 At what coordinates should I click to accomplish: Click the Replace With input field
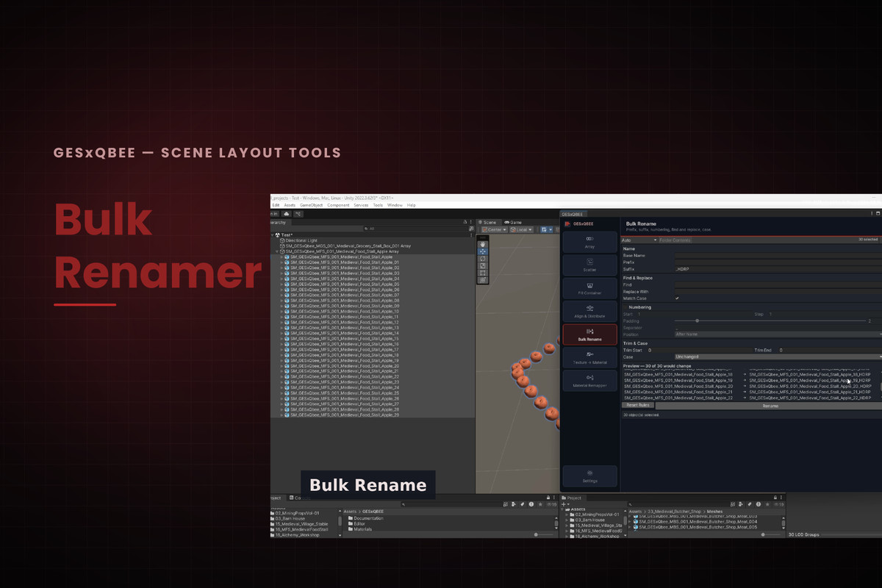(778, 292)
